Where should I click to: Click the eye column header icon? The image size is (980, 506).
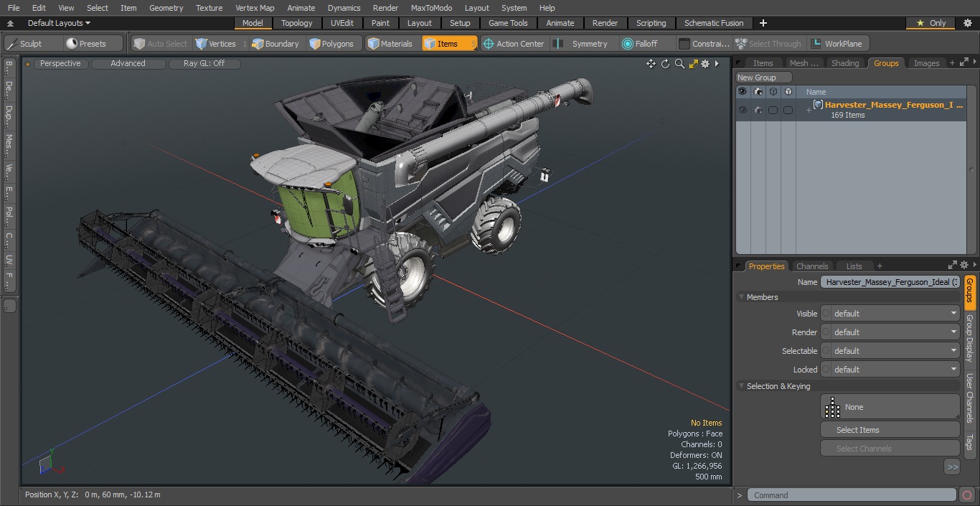pos(743,92)
